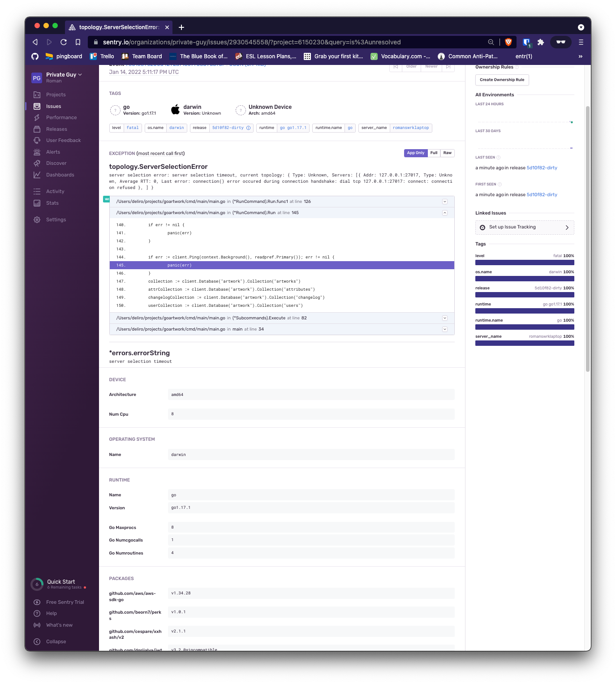Click the browser address bar URL
The height and width of the screenshot is (684, 616).
click(x=252, y=42)
